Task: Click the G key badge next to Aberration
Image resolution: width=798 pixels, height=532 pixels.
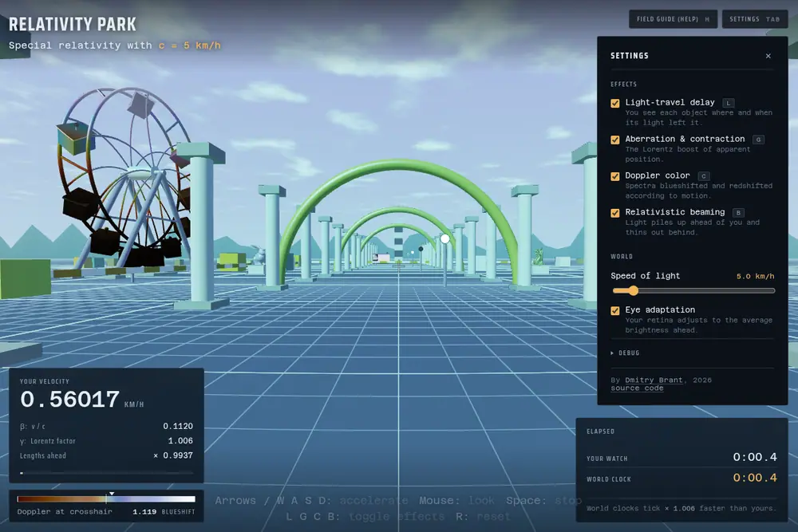Action: pos(758,140)
